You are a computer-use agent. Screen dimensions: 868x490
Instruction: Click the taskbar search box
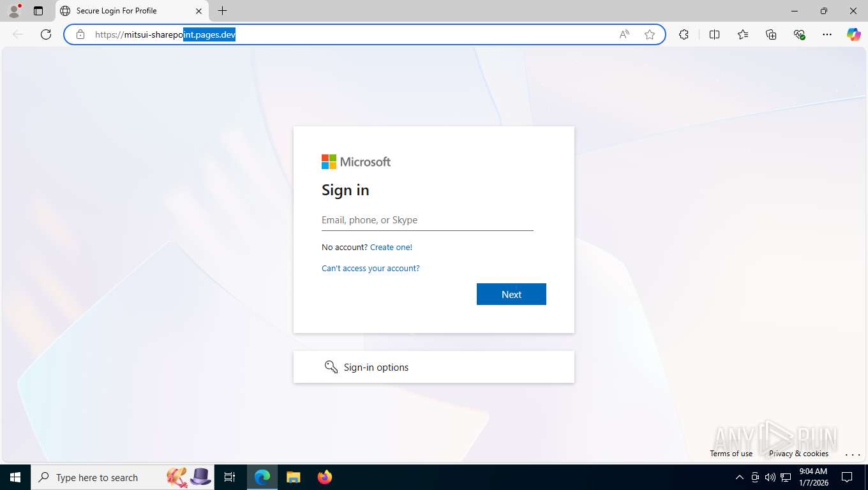[123, 477]
